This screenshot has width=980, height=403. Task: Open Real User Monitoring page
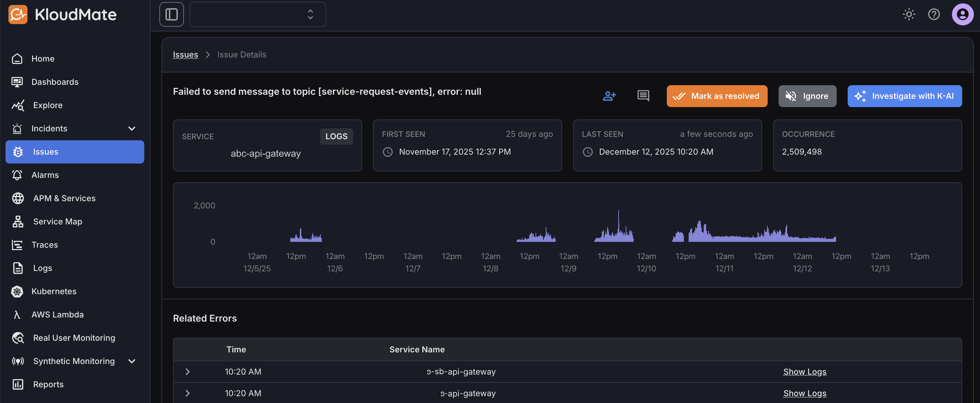(x=74, y=338)
